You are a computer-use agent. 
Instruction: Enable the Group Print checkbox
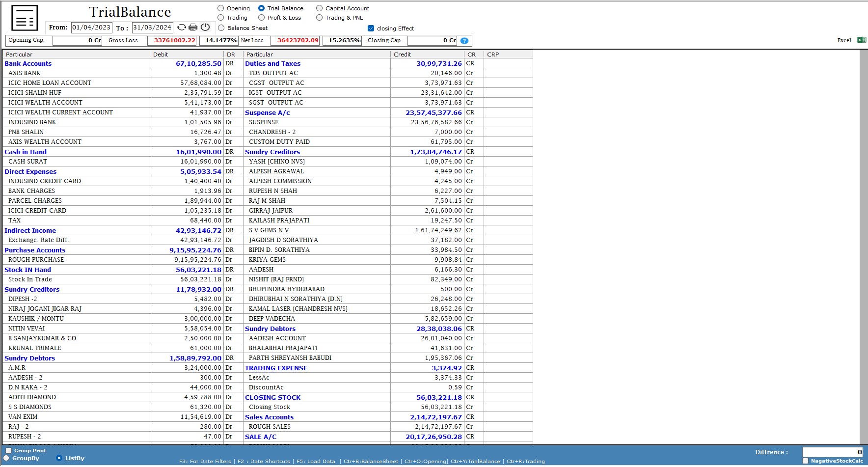(8, 451)
